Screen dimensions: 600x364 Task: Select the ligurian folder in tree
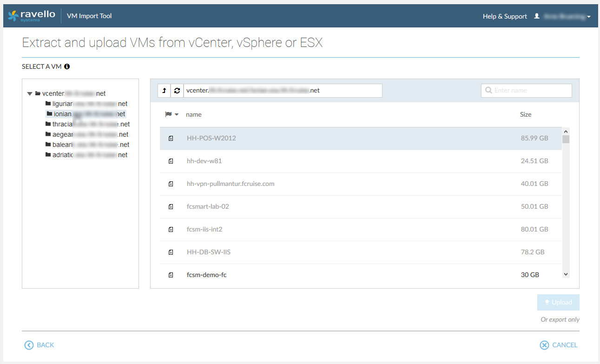[86, 104]
